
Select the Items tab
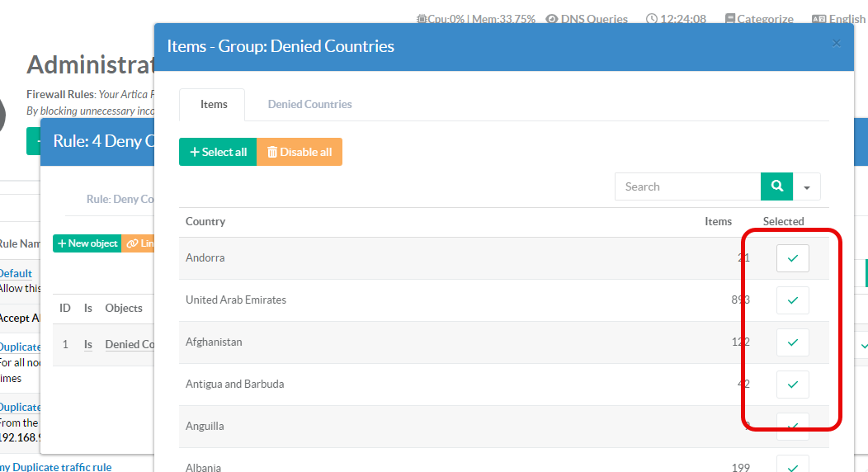coord(214,104)
